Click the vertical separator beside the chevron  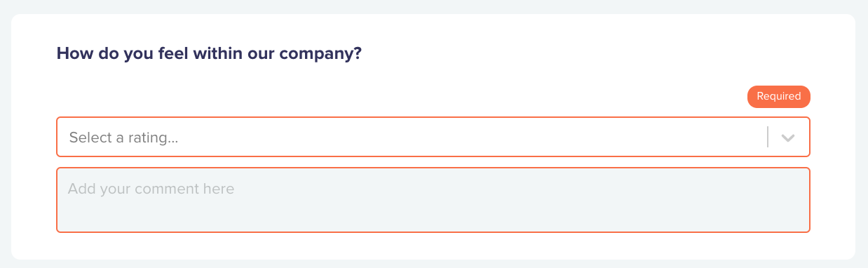(768, 137)
